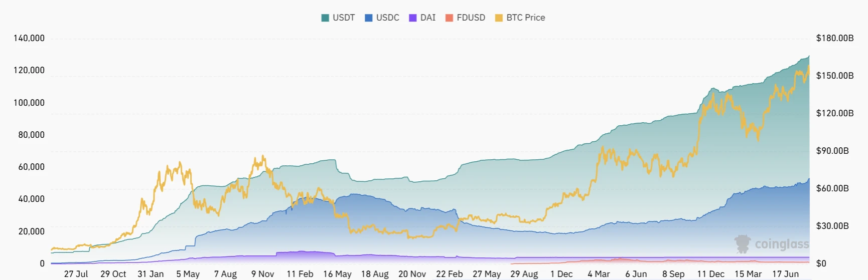Click the 22 Feb x-axis date label
Screen dimensions: 868x280
pos(450,274)
